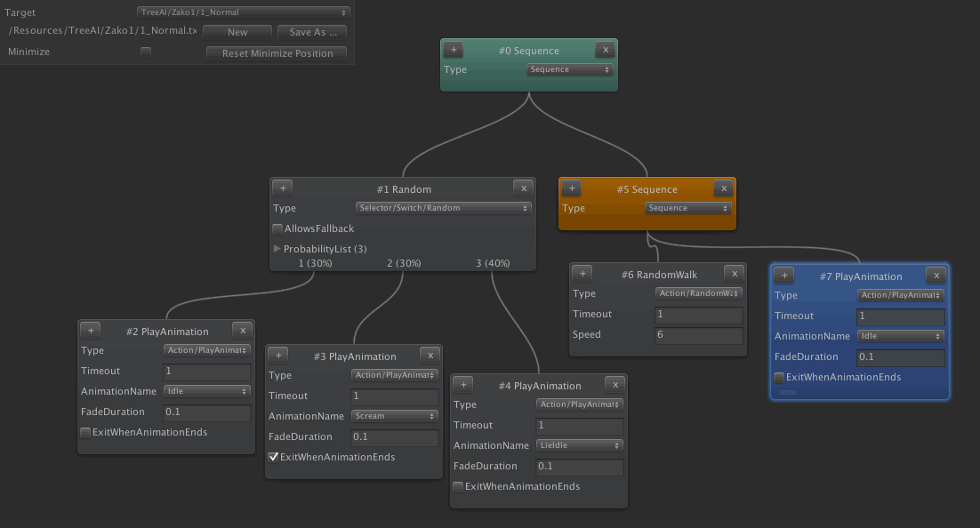Click the + icon on node #5 Sequence
The height and width of the screenshot is (528, 980).
571,188
